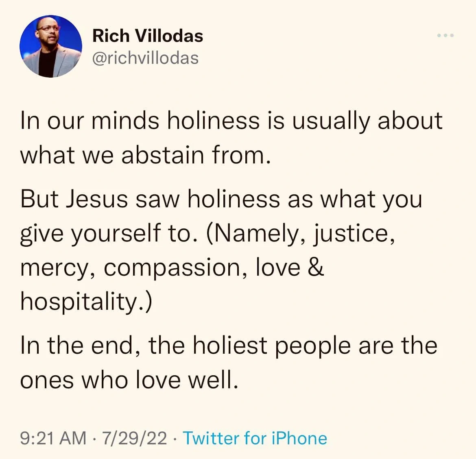Screen dimensions: 476x459
Task: Click the line starting "In the end, the holiest"
Action: click(x=229, y=346)
